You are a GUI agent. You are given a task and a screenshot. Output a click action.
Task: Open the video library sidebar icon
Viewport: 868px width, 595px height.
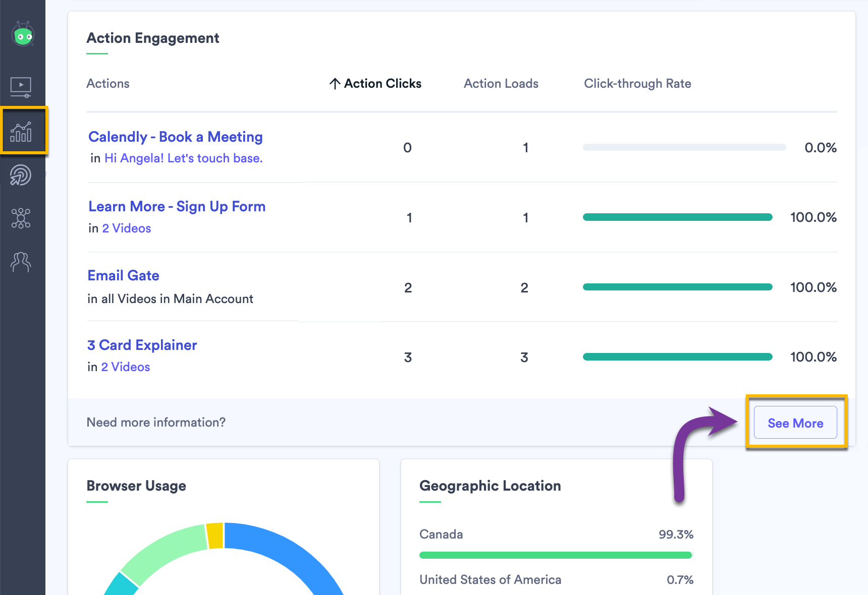point(21,87)
